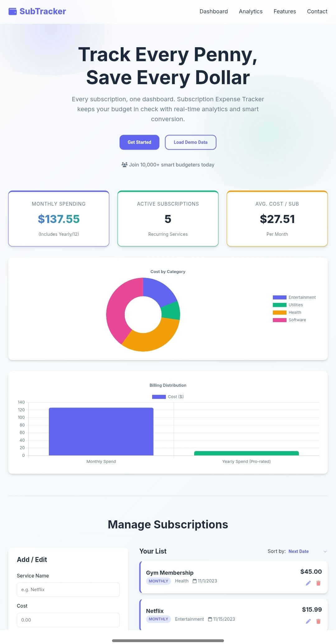This screenshot has width=336, height=644.
Task: Click the Manage Subscriptions heading
Action: pos(168,524)
